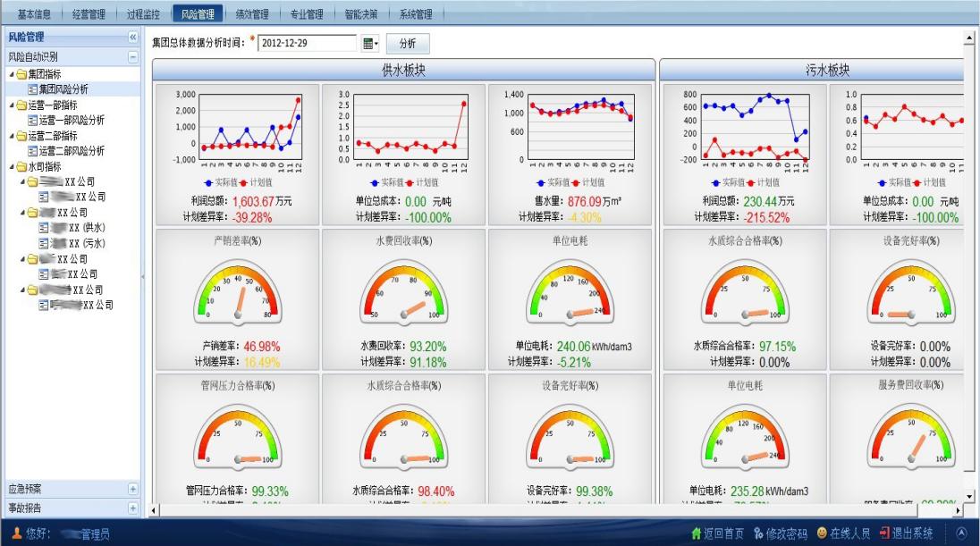Expand the 应急预案 panel
980x546 pixels.
pos(133,489)
